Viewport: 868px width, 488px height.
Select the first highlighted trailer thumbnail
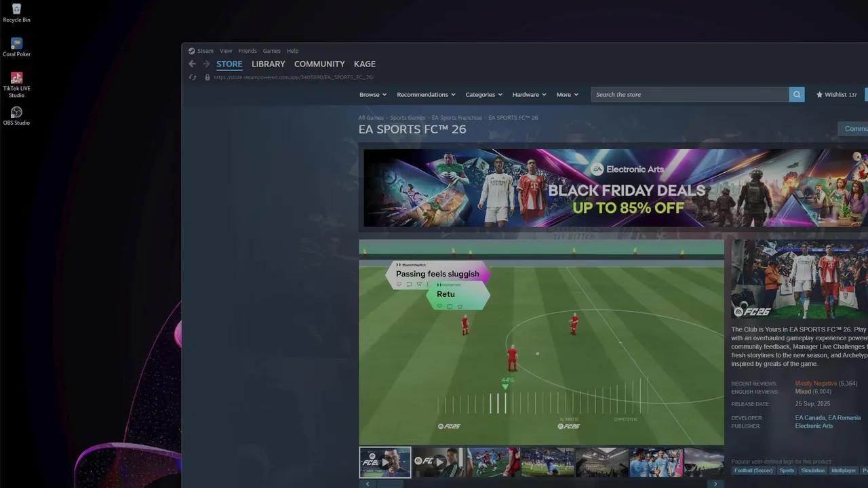coord(385,462)
